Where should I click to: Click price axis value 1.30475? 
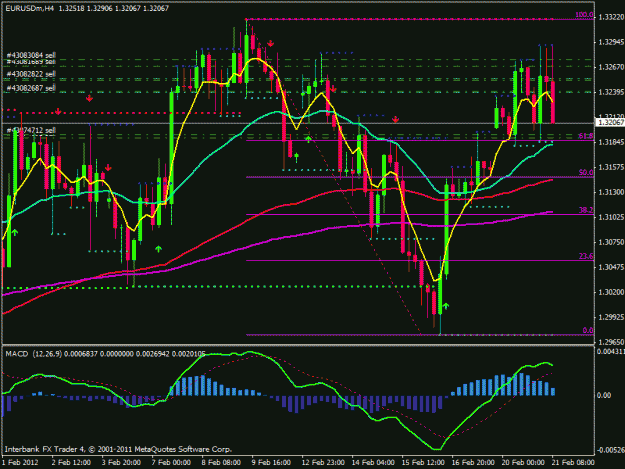pyautogui.click(x=611, y=267)
